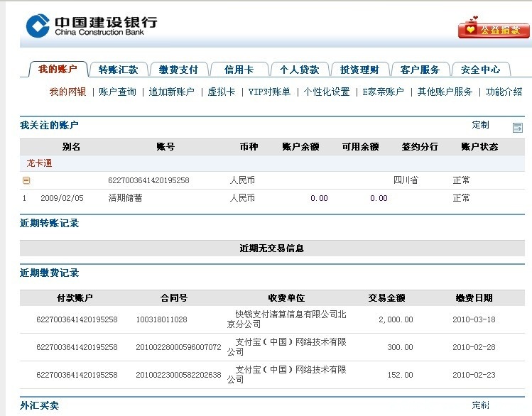Click the 活期储蓄 sub-account row
The width and height of the screenshot is (532, 416).
click(x=272, y=198)
